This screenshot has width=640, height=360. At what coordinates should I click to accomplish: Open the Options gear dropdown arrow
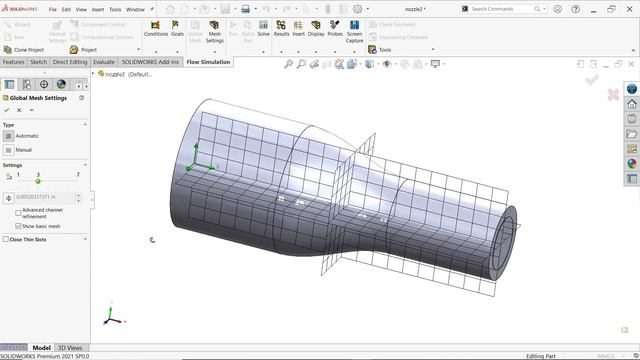pos(368,9)
